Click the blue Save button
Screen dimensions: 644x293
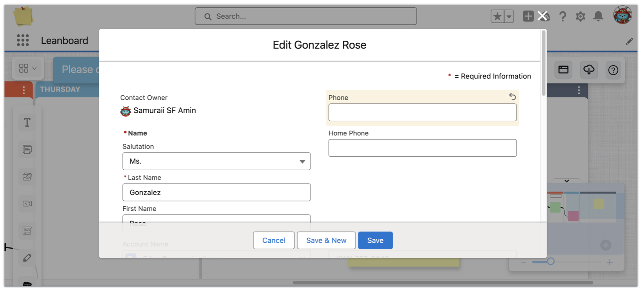tap(375, 241)
